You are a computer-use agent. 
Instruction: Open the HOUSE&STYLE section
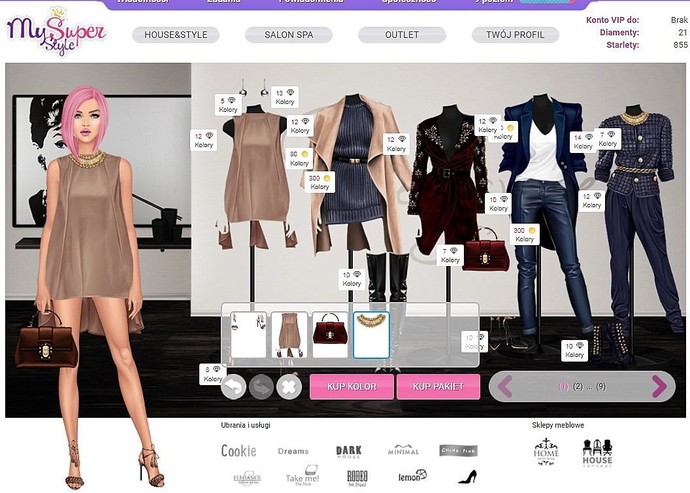[x=176, y=35]
